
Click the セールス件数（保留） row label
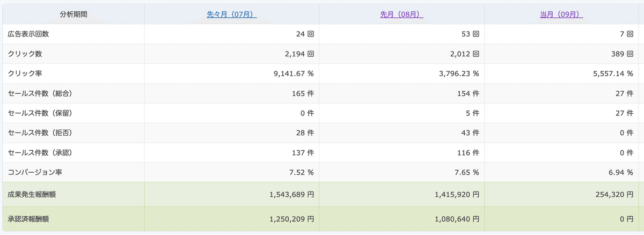40,113
